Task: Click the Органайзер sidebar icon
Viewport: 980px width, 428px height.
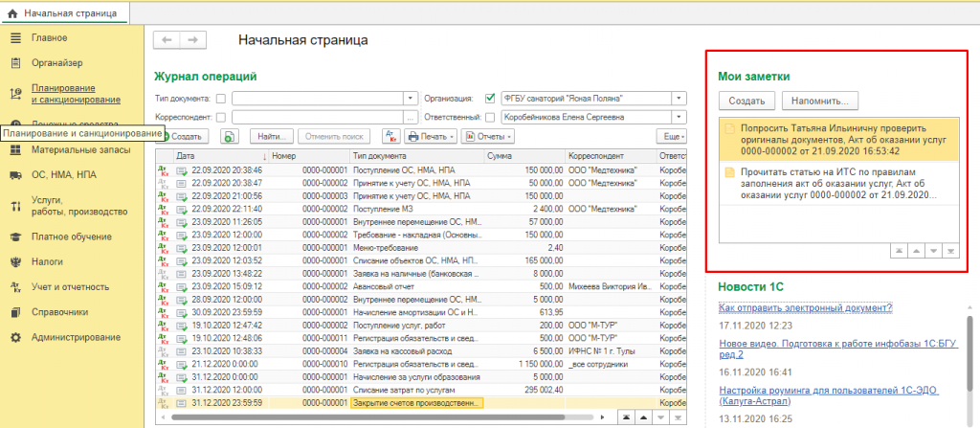Action: click(x=15, y=64)
